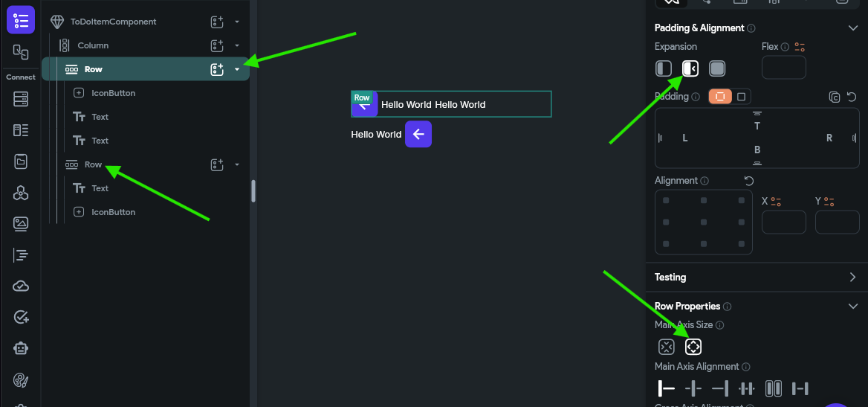This screenshot has width=868, height=407.
Task: Collapse the Padding & Alignment section
Action: (x=853, y=28)
